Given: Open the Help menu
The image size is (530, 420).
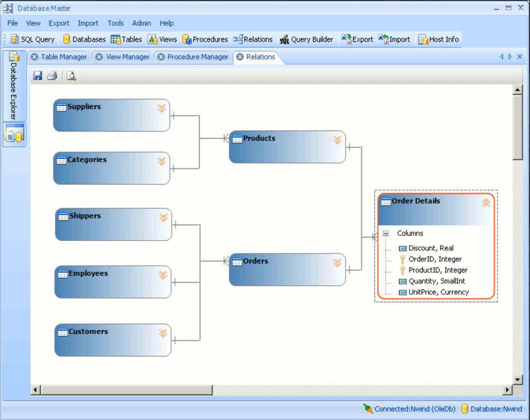Looking at the screenshot, I should 167,23.
